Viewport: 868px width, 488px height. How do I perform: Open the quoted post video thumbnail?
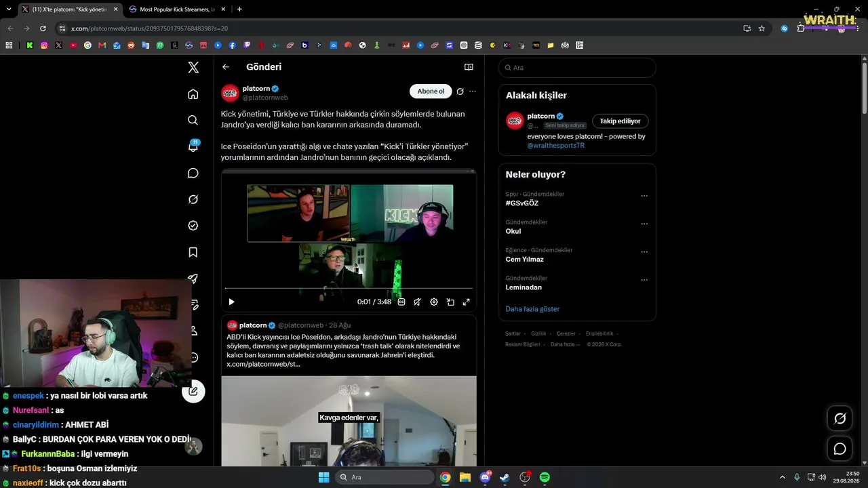(x=349, y=421)
